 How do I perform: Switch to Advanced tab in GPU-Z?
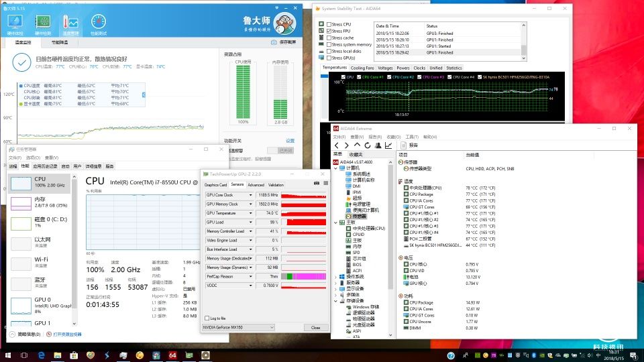point(256,185)
